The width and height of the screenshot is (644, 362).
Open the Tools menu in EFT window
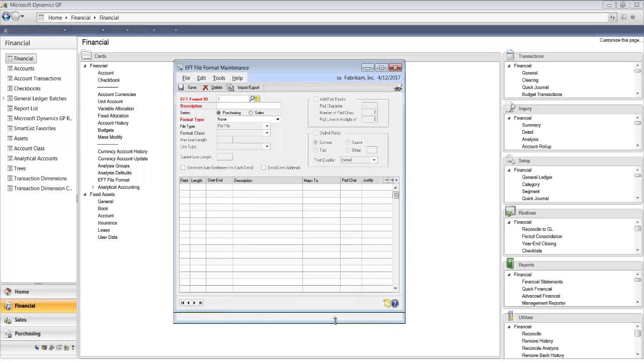coord(219,78)
